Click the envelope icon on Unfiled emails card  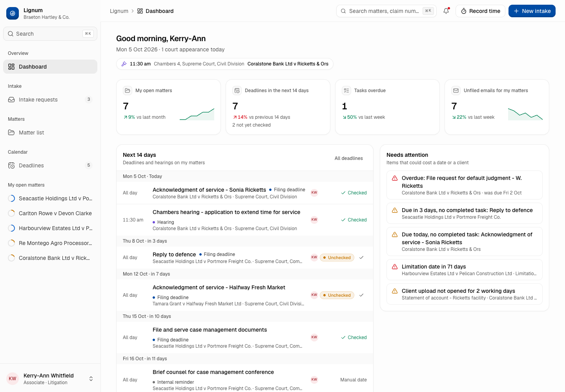pyautogui.click(x=456, y=91)
